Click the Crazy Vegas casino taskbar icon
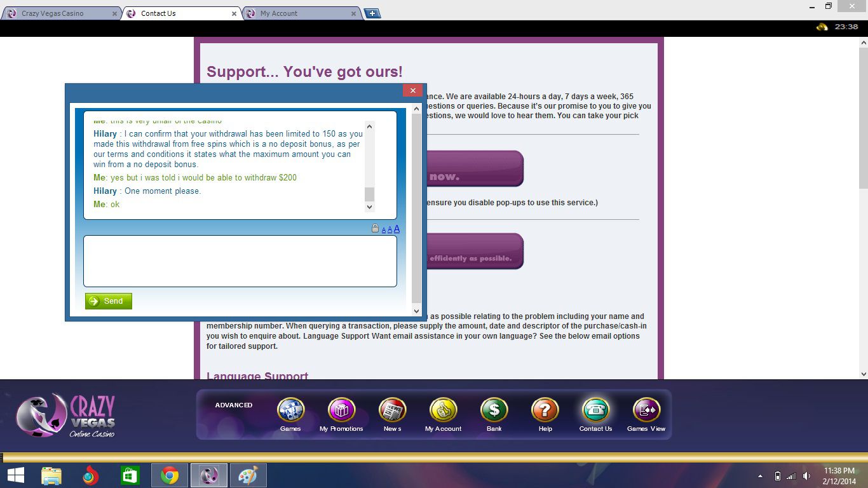Screen dimensions: 868x488 pos(208,475)
